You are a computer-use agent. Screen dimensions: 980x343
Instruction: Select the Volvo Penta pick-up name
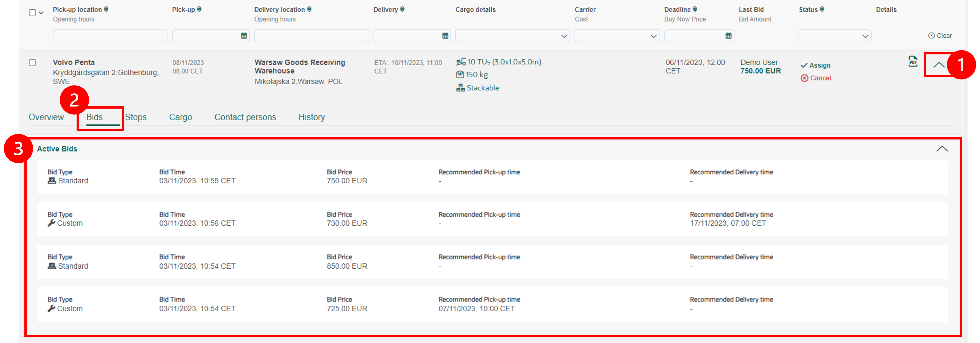click(74, 62)
